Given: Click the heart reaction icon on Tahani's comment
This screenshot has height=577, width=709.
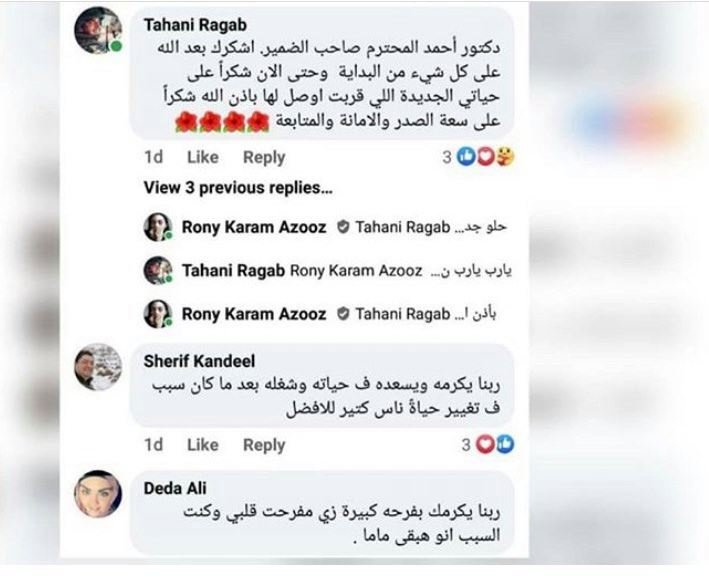Looking at the screenshot, I should pyautogui.click(x=485, y=157).
